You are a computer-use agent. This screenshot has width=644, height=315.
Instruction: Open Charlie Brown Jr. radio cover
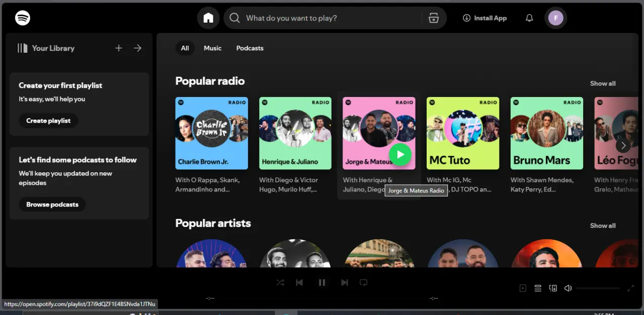(x=212, y=133)
